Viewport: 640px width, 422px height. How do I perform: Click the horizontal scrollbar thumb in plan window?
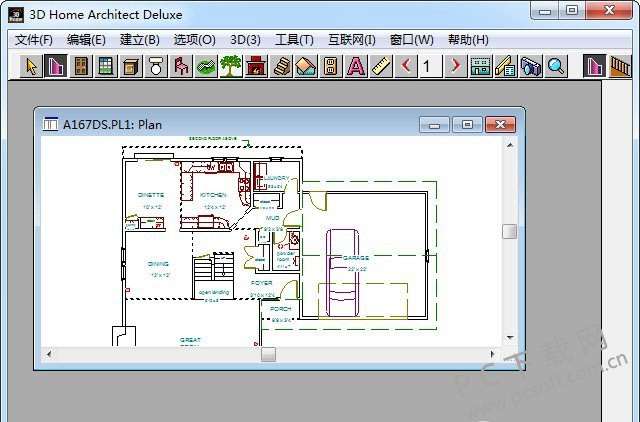click(x=268, y=354)
